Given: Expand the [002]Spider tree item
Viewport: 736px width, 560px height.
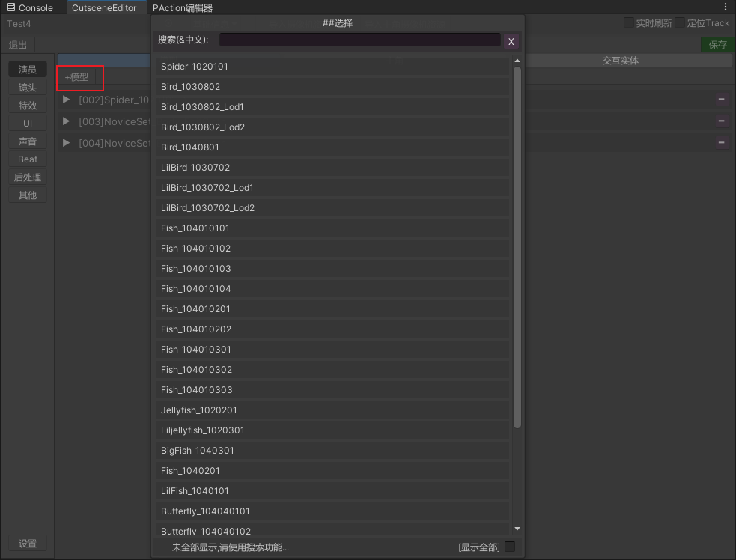Looking at the screenshot, I should coord(67,100).
